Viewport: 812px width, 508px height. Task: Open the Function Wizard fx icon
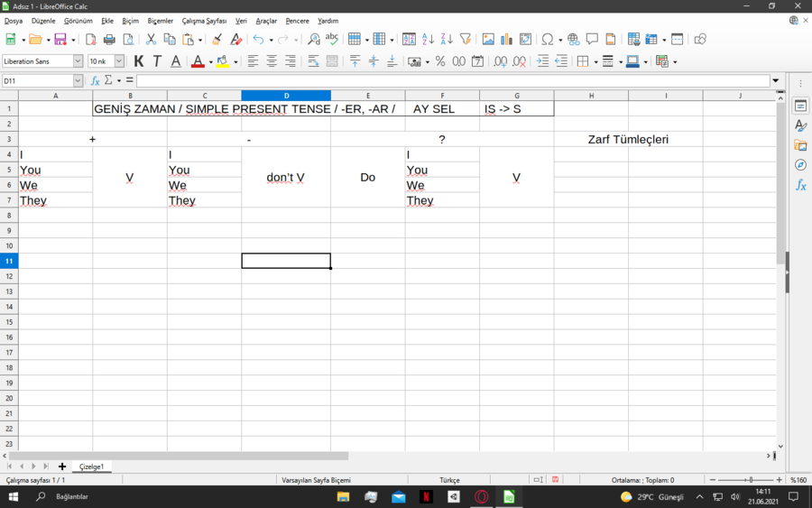96,81
